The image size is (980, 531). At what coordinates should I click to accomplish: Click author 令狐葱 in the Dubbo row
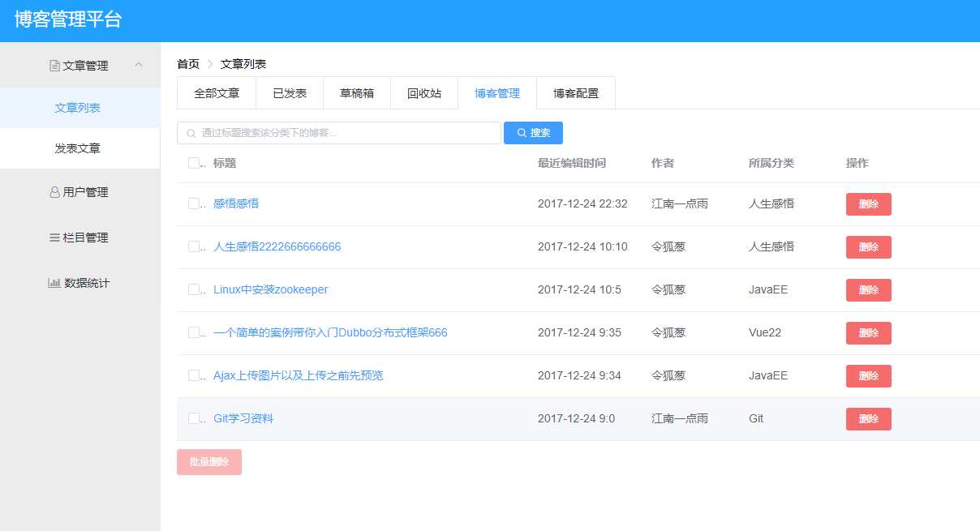point(668,332)
